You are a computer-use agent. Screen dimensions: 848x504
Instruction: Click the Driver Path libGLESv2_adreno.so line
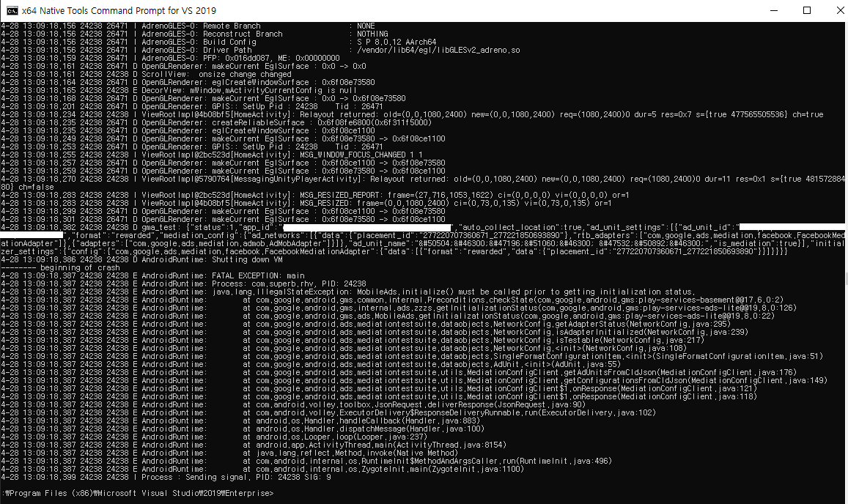click(x=260, y=51)
